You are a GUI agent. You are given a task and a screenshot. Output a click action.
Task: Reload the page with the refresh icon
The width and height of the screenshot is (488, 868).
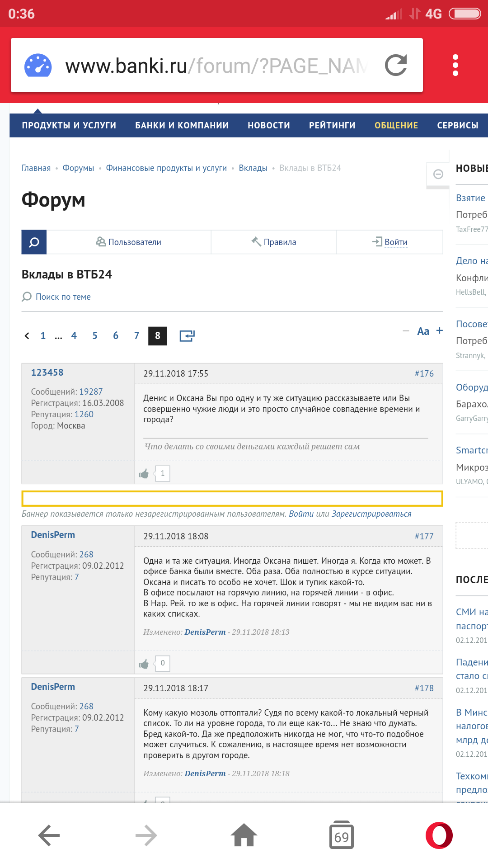(396, 65)
